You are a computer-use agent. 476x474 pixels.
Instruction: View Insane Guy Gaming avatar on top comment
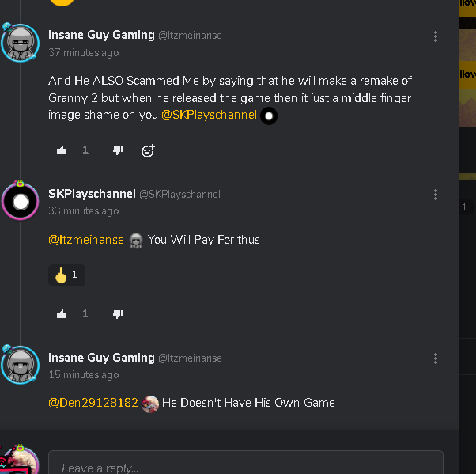pos(20,41)
